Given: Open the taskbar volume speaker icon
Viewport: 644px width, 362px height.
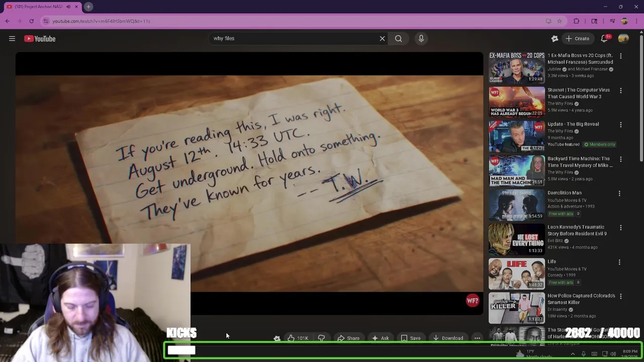Looking at the screenshot, I should point(613,354).
